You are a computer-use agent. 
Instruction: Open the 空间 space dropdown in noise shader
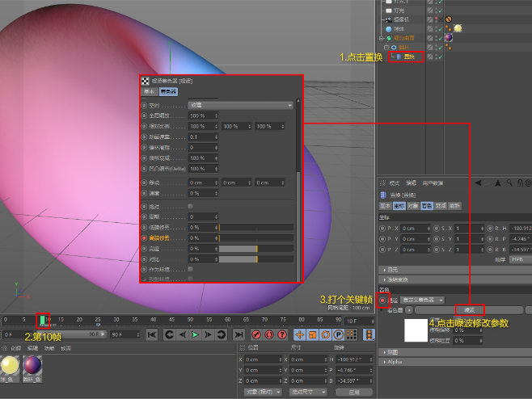pos(240,106)
